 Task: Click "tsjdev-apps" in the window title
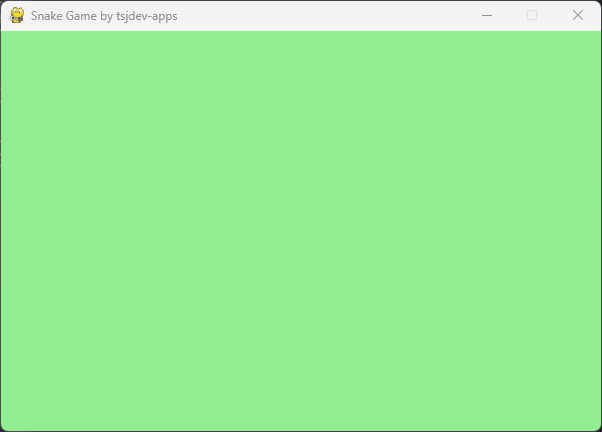point(147,16)
